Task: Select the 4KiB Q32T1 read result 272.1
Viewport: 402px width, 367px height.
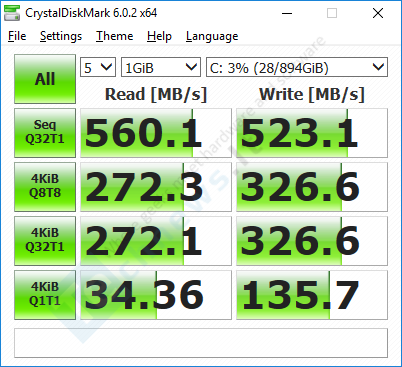Action: 156,241
